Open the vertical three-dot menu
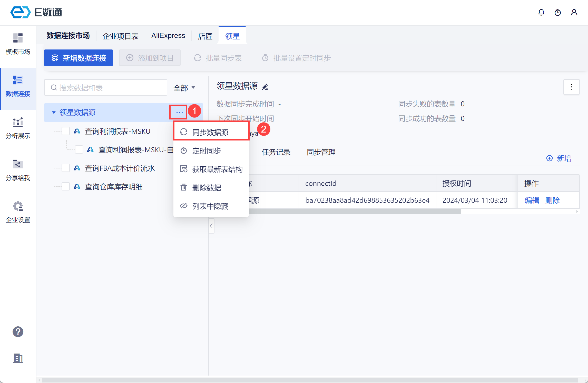This screenshot has height=383, width=588. coord(571,87)
